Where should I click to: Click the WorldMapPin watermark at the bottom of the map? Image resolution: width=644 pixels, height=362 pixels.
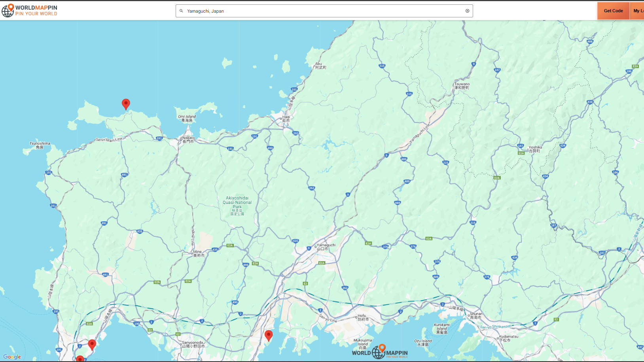coord(379,352)
